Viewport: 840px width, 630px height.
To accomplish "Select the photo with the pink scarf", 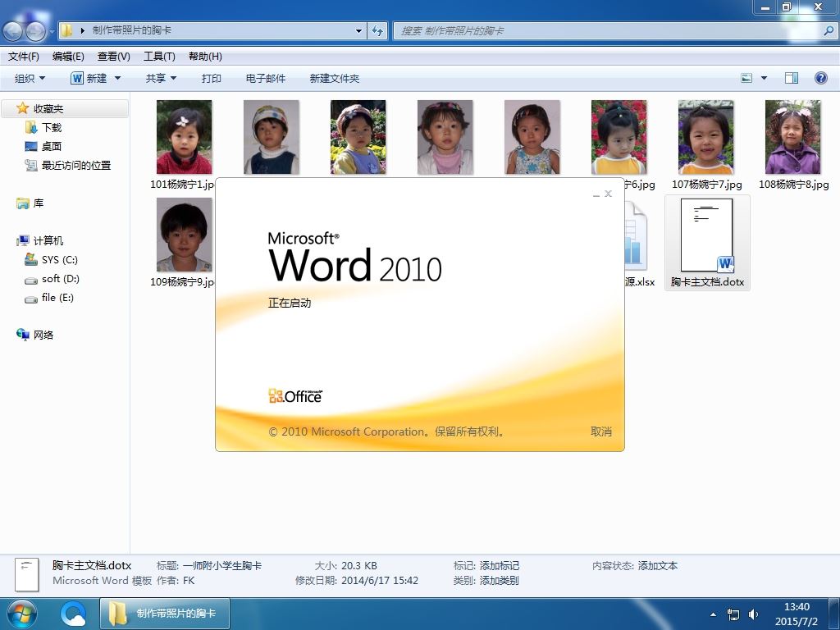I will click(x=445, y=137).
